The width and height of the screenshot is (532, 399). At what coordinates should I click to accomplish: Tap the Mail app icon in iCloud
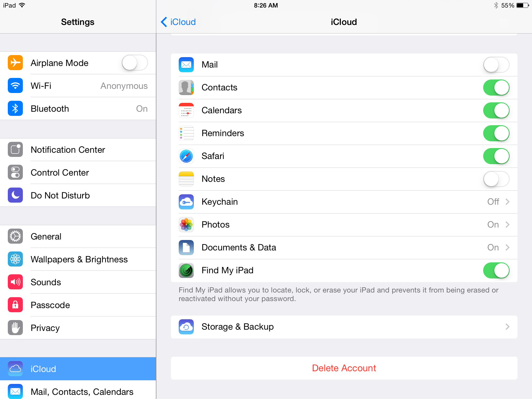186,65
